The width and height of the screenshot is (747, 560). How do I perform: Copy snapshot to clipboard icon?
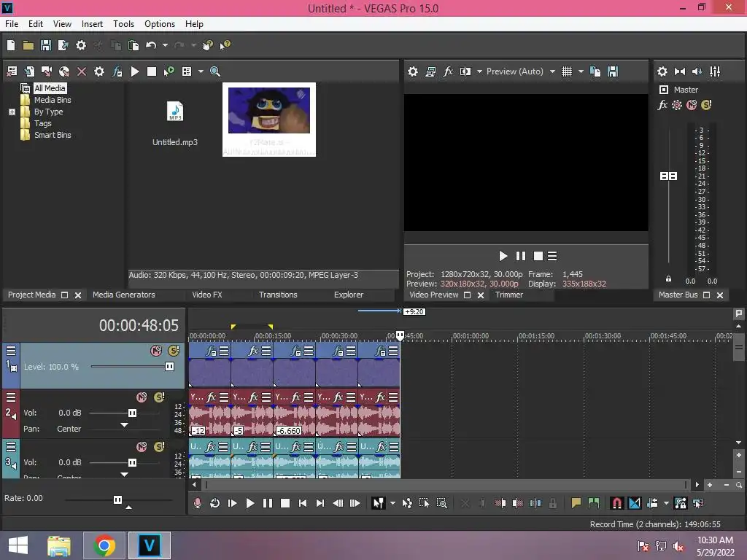(595, 71)
